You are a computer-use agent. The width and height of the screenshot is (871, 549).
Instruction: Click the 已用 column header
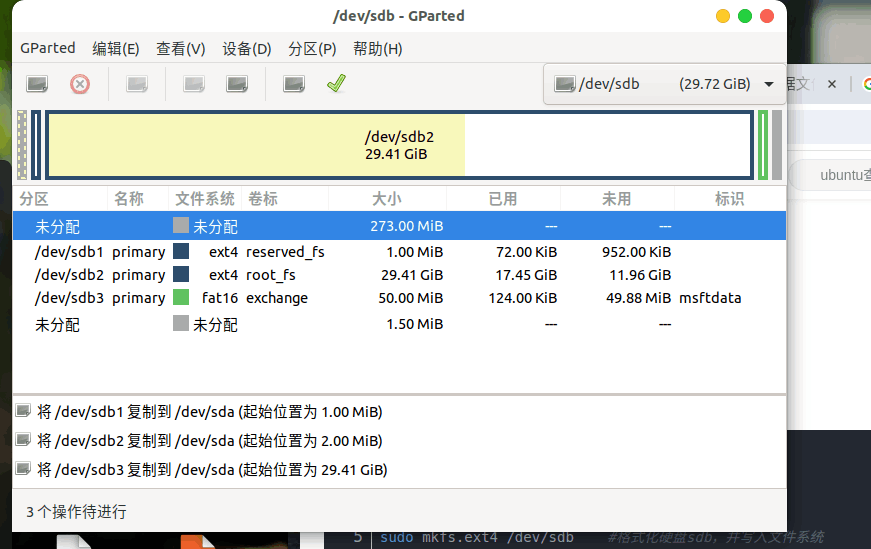(503, 199)
